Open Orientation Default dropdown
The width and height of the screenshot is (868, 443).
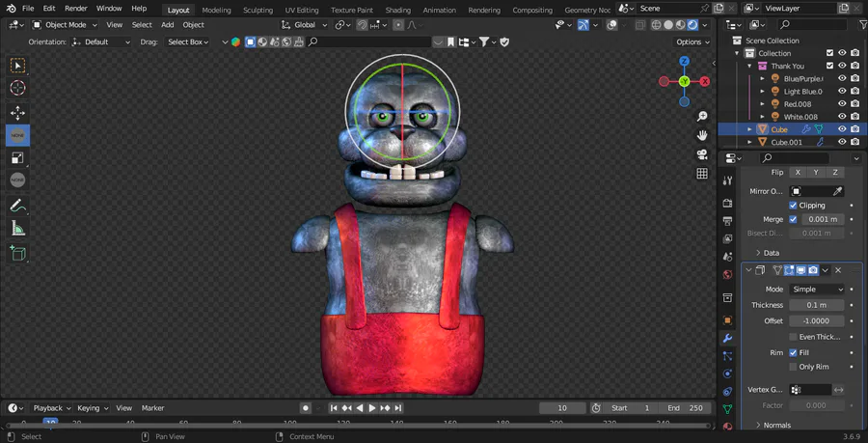pos(101,42)
